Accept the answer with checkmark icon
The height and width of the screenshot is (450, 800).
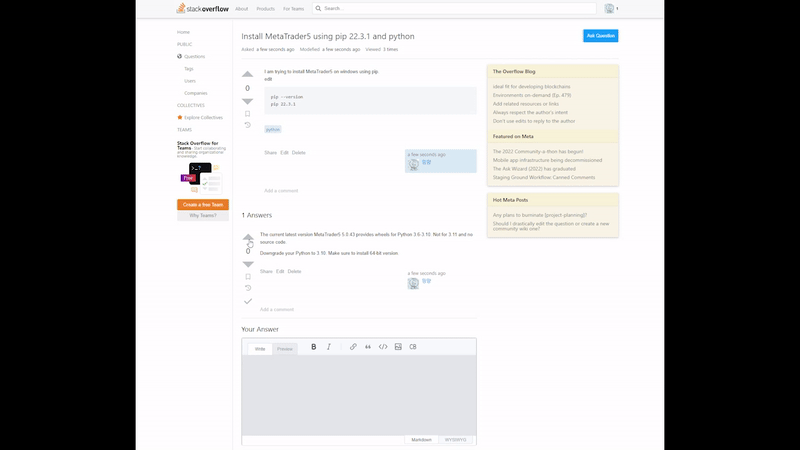click(x=248, y=302)
